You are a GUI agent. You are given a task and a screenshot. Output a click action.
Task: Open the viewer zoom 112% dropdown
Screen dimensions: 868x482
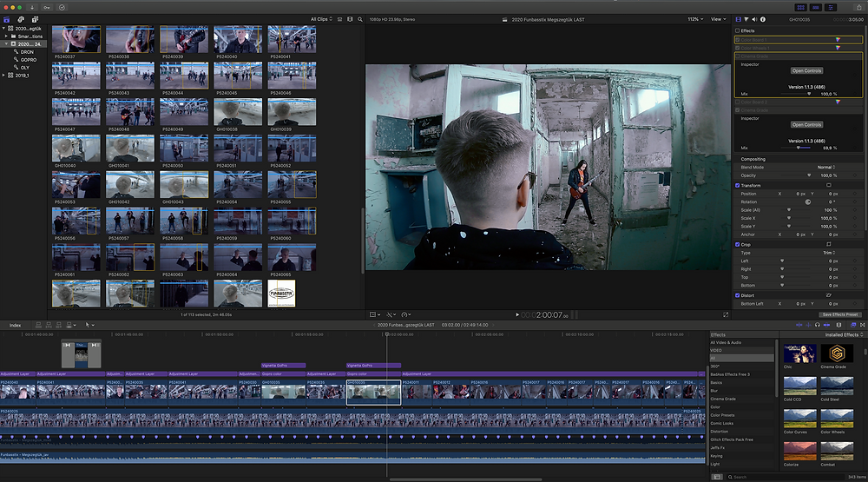(x=695, y=19)
